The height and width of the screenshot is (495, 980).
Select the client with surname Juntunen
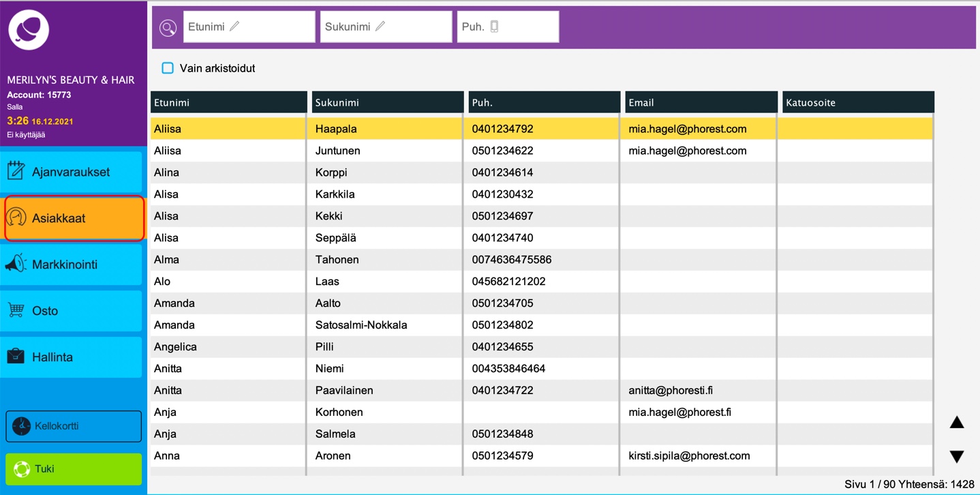point(542,151)
